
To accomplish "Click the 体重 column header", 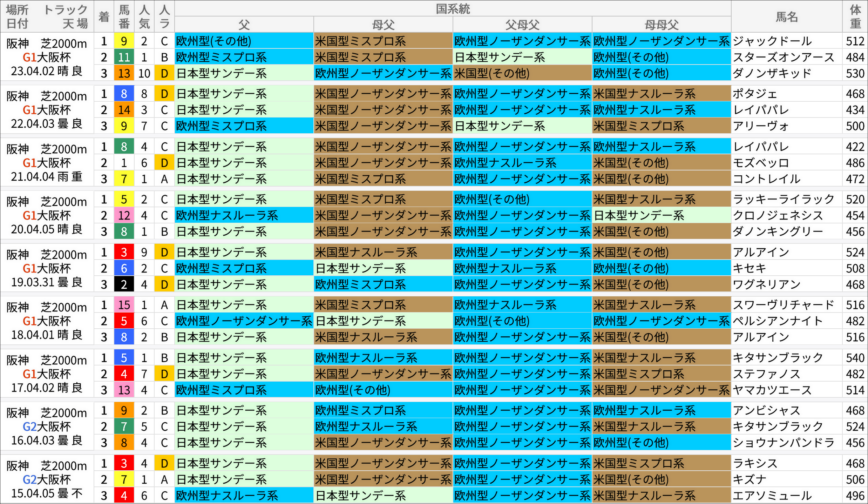I will pyautogui.click(x=855, y=16).
